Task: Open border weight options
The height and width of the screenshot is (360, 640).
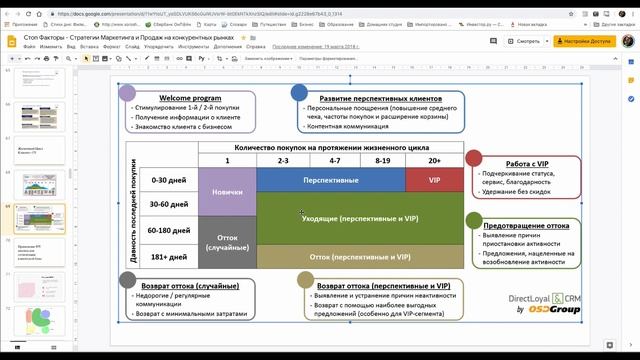Action: click(157, 59)
